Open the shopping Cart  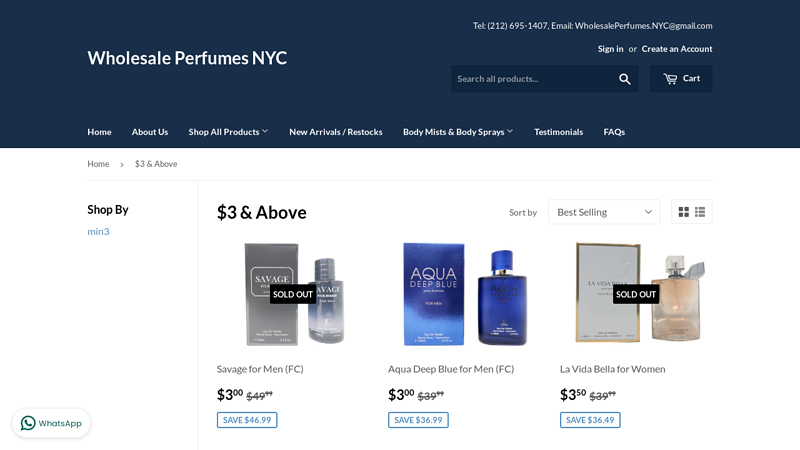(681, 79)
